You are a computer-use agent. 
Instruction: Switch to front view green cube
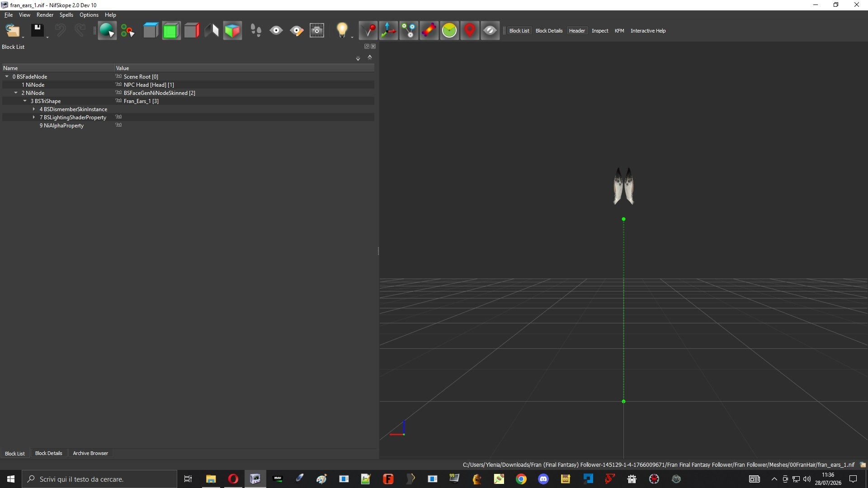pos(171,31)
